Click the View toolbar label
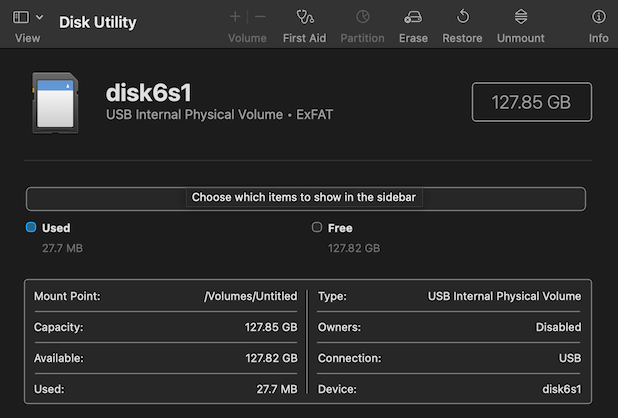618x418 pixels. click(28, 38)
